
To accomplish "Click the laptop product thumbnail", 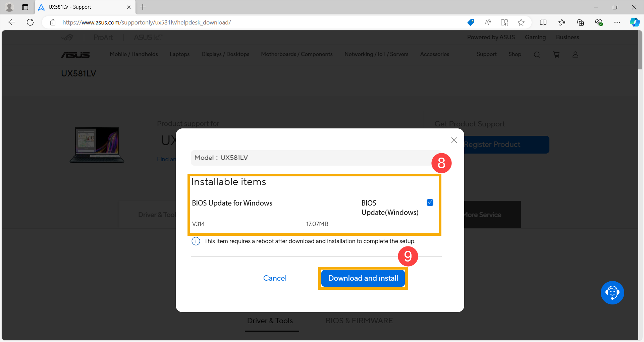I will 97,145.
